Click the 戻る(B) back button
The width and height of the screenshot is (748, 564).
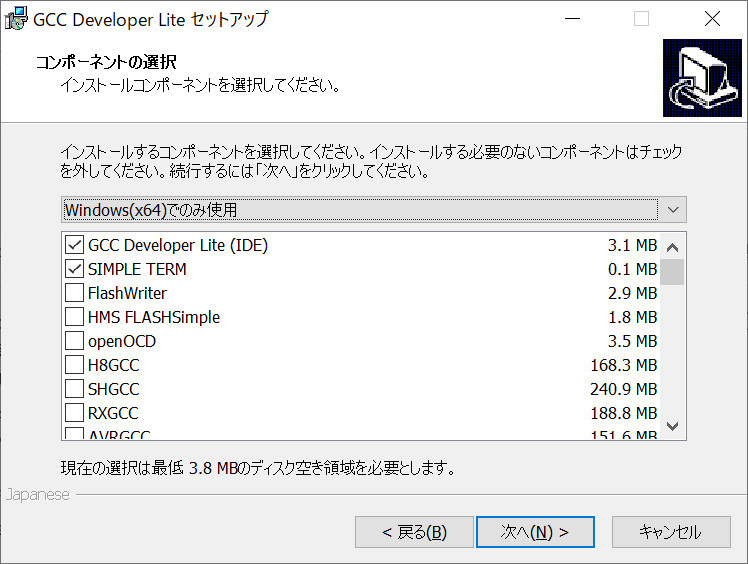click(414, 532)
